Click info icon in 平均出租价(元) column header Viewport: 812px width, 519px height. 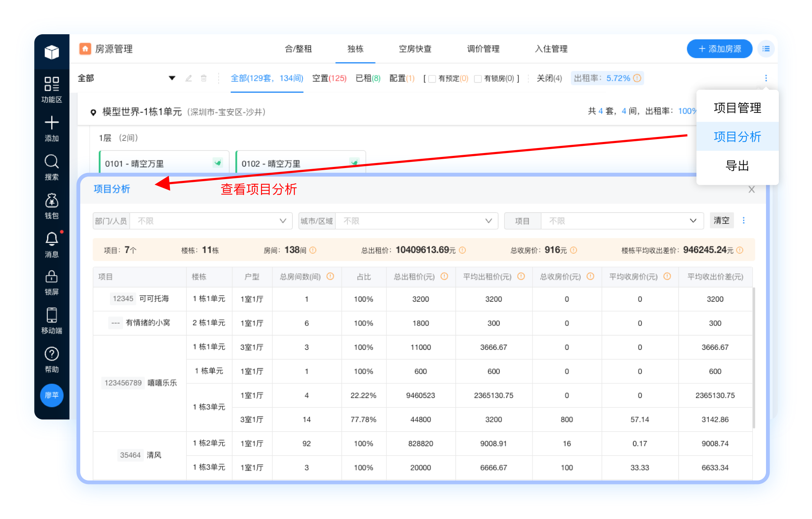(x=521, y=276)
